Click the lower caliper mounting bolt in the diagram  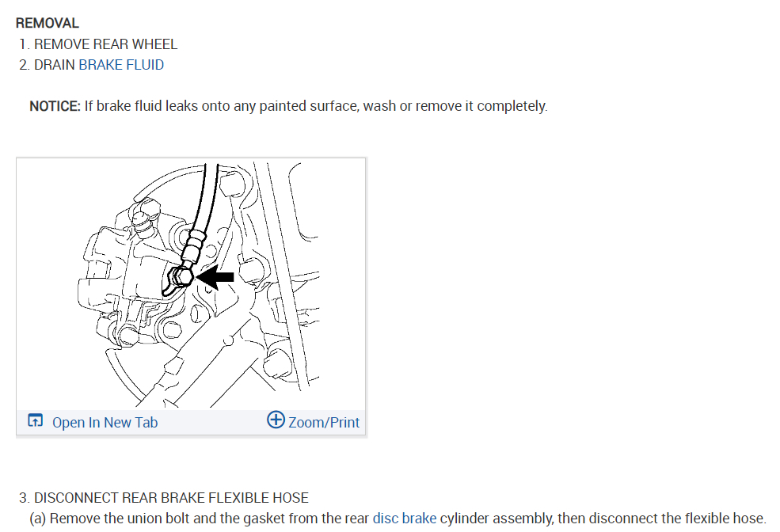pyautogui.click(x=129, y=336)
